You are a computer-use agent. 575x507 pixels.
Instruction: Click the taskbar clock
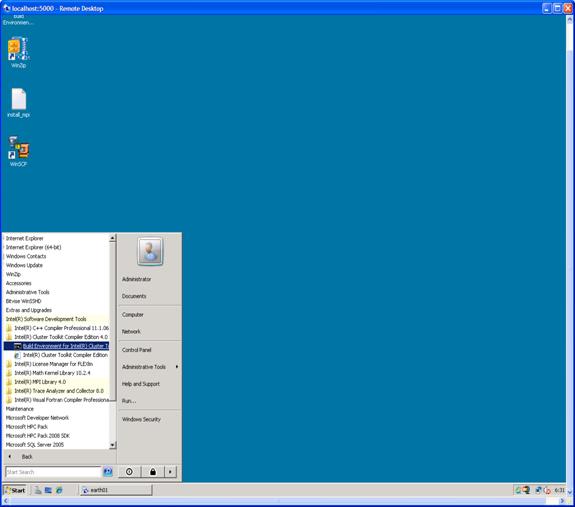pyautogui.click(x=559, y=490)
